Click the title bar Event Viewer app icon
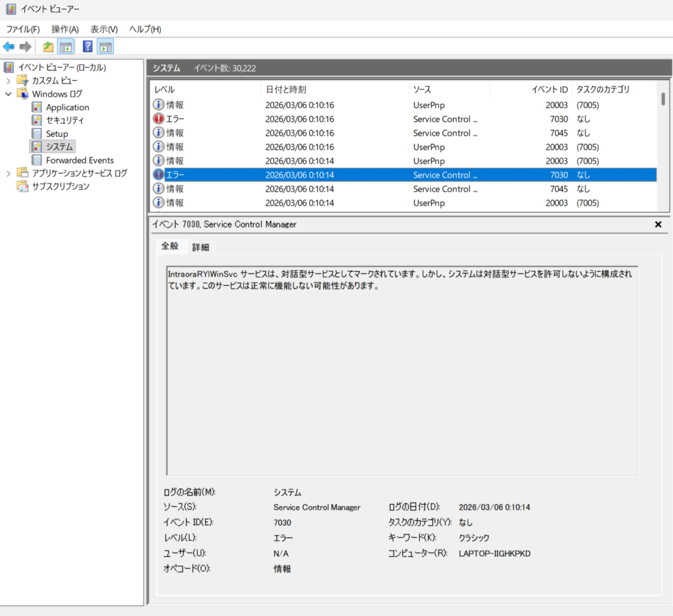 click(x=11, y=9)
